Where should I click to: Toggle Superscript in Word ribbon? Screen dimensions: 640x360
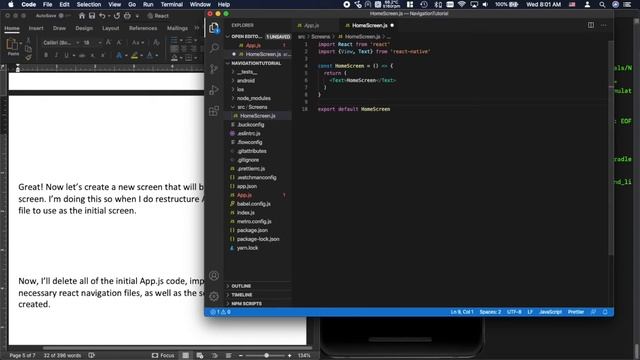coord(103,55)
